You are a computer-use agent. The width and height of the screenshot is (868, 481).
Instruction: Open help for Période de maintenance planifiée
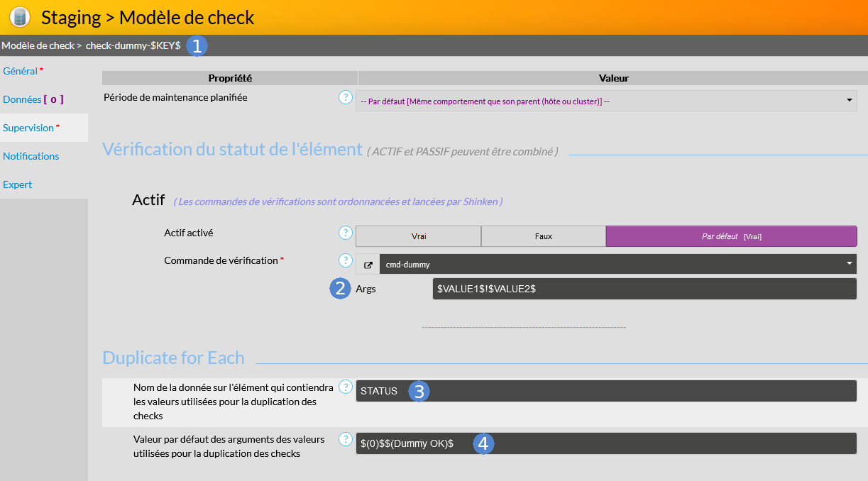click(x=345, y=97)
